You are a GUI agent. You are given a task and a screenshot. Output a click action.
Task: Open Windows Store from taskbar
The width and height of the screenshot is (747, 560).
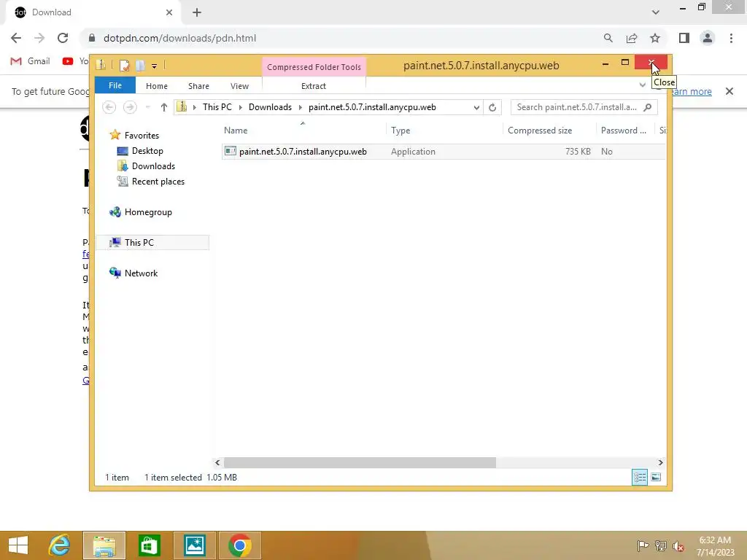click(x=149, y=545)
